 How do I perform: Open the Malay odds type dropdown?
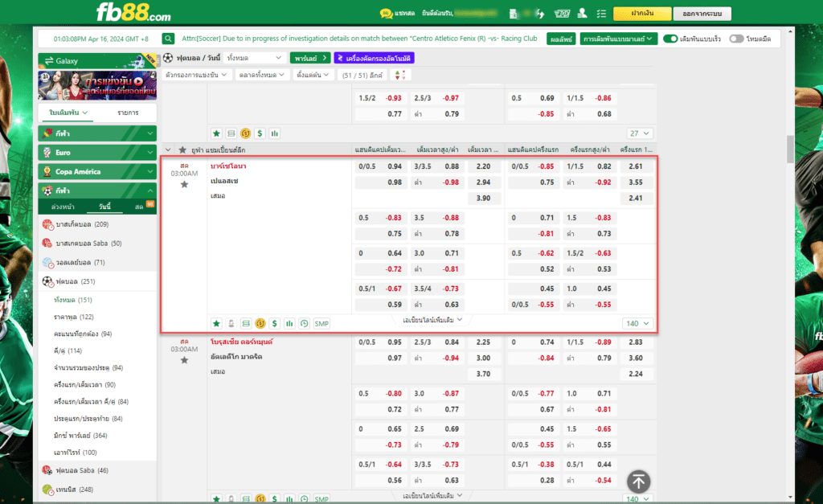[618, 39]
